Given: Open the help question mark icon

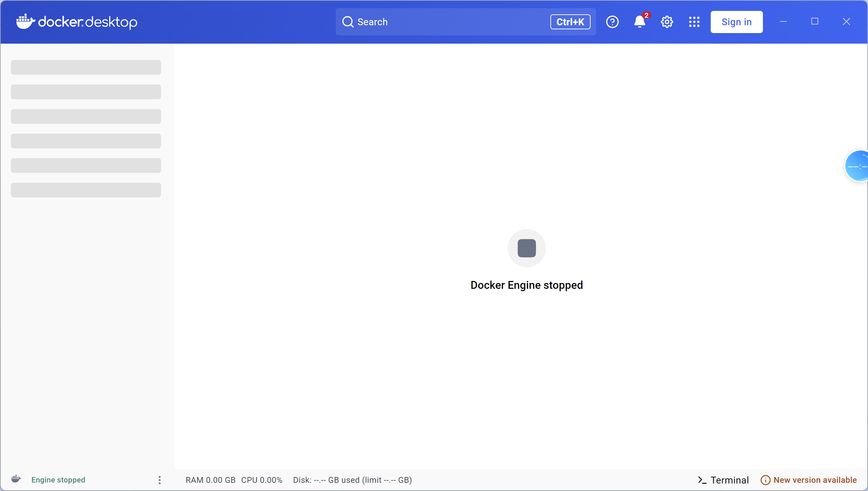Looking at the screenshot, I should point(612,22).
